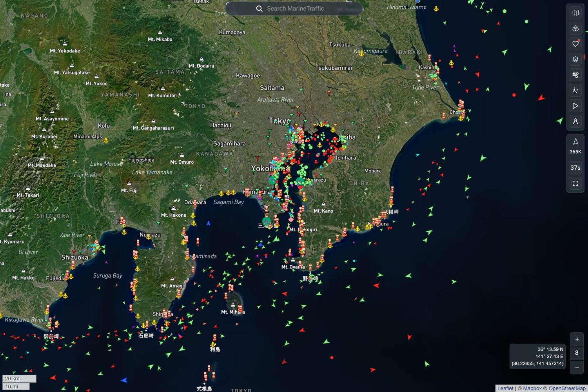Screen dimensions: 588x392
Task: Enter full screen map mode
Action: 575,183
